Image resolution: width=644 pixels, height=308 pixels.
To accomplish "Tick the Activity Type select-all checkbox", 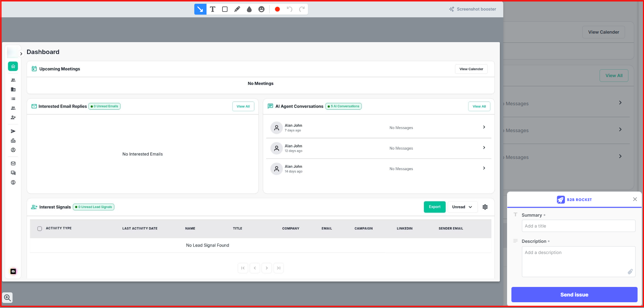I will coord(40,229).
